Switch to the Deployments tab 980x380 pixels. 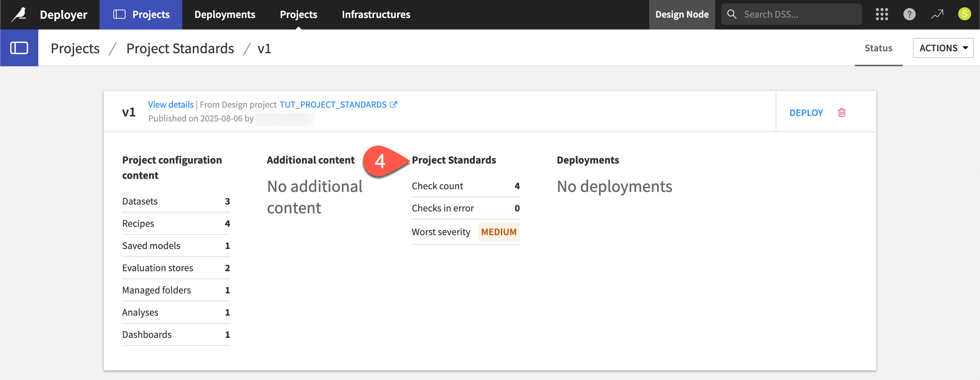coord(225,14)
